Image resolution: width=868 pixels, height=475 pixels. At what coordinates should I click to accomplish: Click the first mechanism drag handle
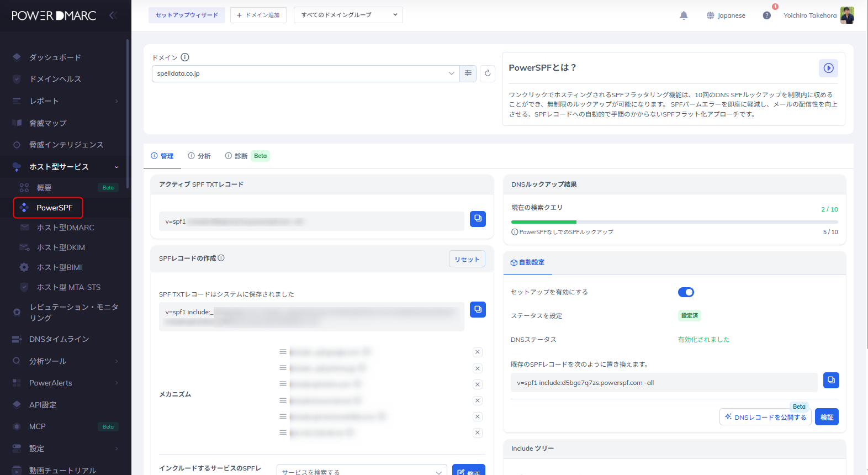283,352
